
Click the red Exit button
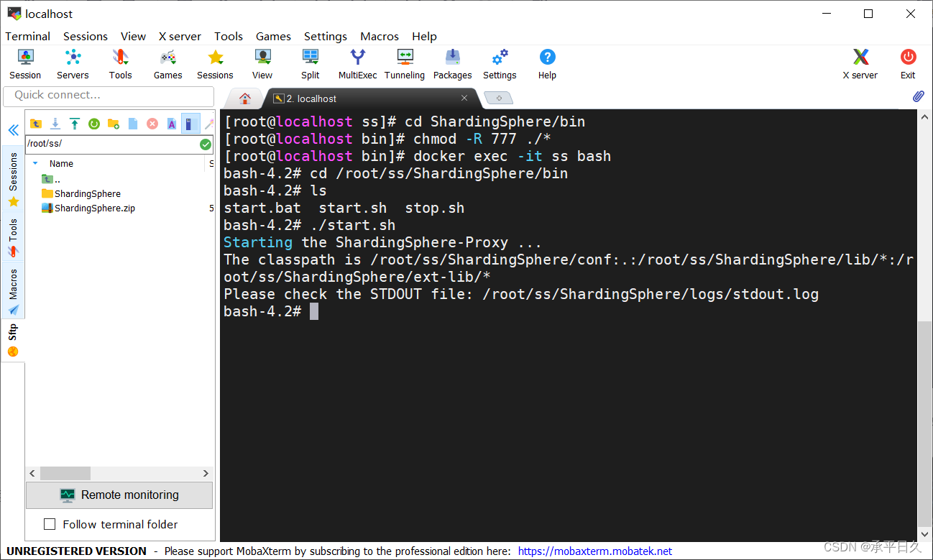(908, 64)
